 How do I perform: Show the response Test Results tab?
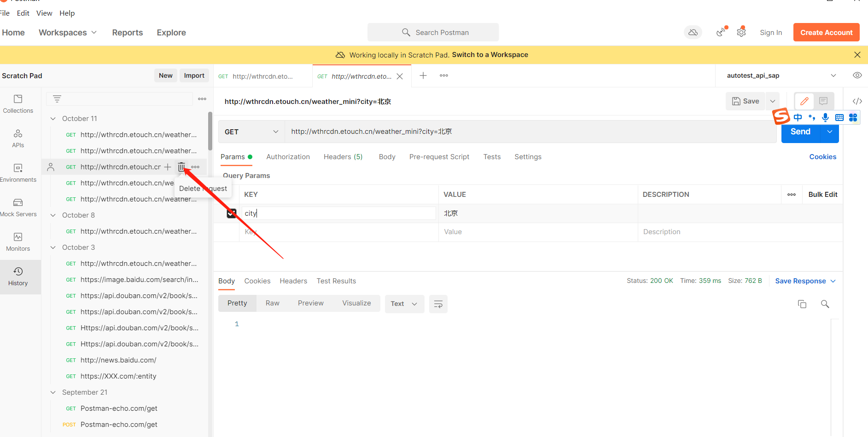pyautogui.click(x=336, y=281)
